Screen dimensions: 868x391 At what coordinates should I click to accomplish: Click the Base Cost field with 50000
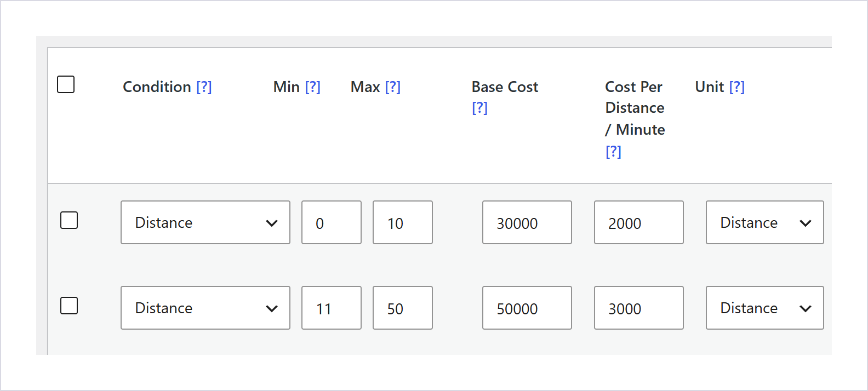coord(527,308)
